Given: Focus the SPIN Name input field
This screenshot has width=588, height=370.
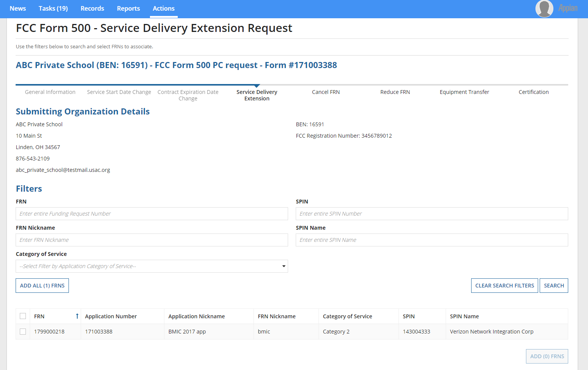Looking at the screenshot, I should click(432, 240).
